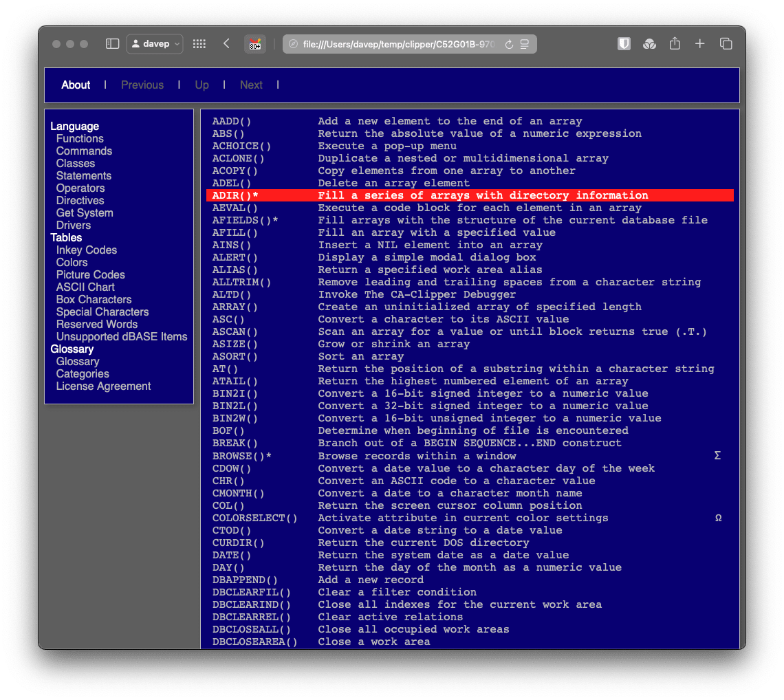Open Unsupported dBASE Items link

click(122, 336)
